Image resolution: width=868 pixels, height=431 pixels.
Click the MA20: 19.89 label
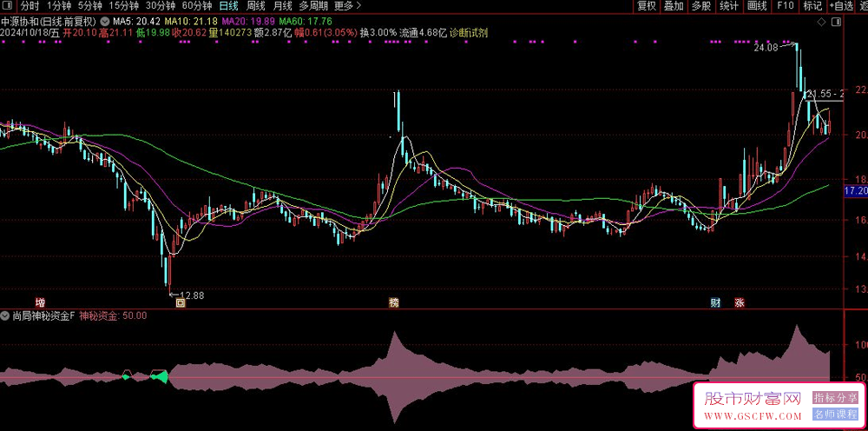point(249,22)
